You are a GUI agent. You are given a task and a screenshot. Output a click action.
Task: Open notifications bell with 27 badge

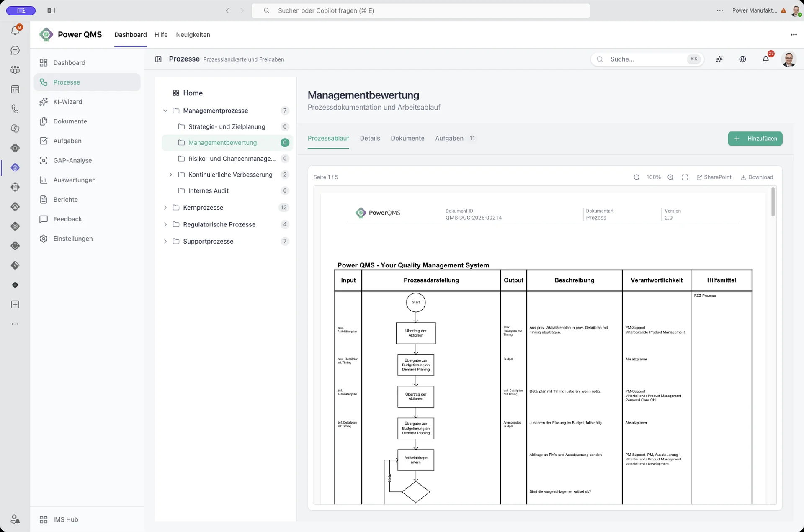coord(766,59)
